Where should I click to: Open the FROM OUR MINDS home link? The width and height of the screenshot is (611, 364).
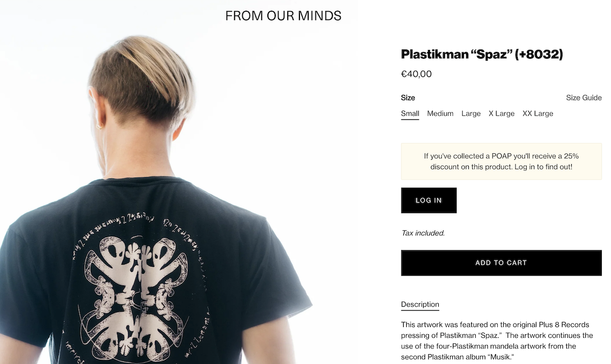coord(283,16)
